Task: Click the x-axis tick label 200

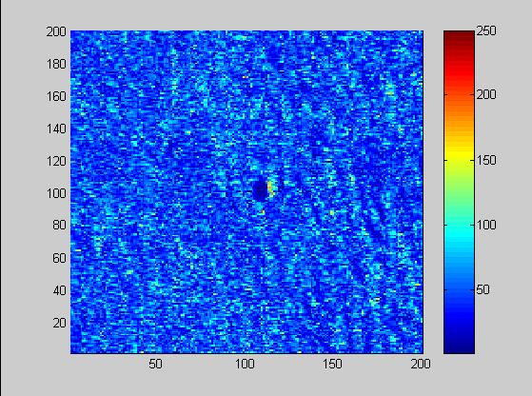Action: click(421, 364)
